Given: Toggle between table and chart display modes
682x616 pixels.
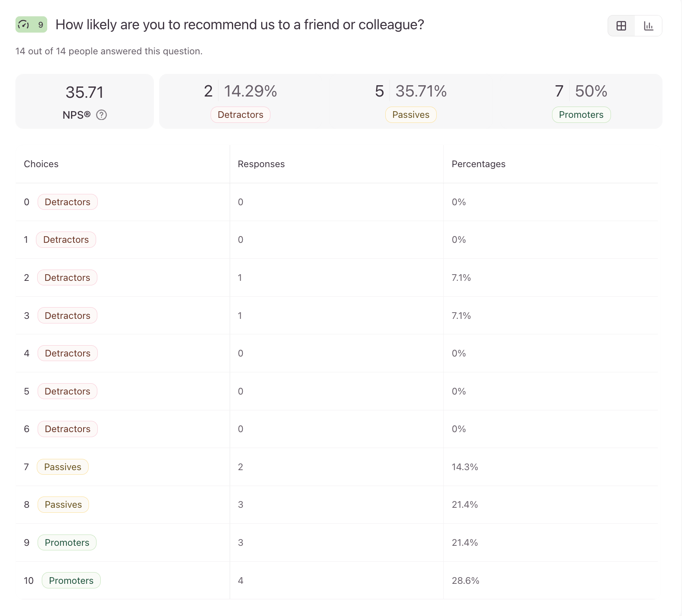Looking at the screenshot, I should 635,25.
